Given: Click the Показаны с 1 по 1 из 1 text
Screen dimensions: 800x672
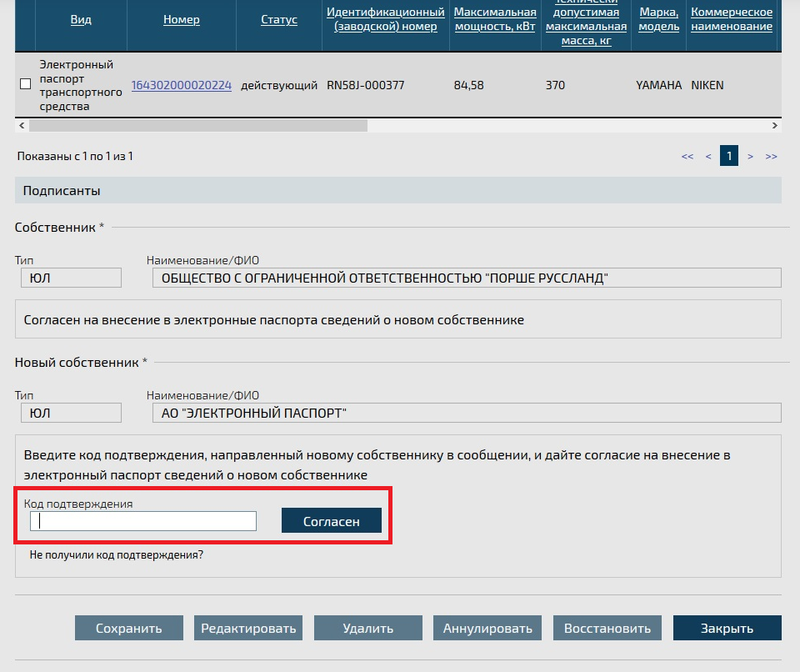Looking at the screenshot, I should [75, 156].
